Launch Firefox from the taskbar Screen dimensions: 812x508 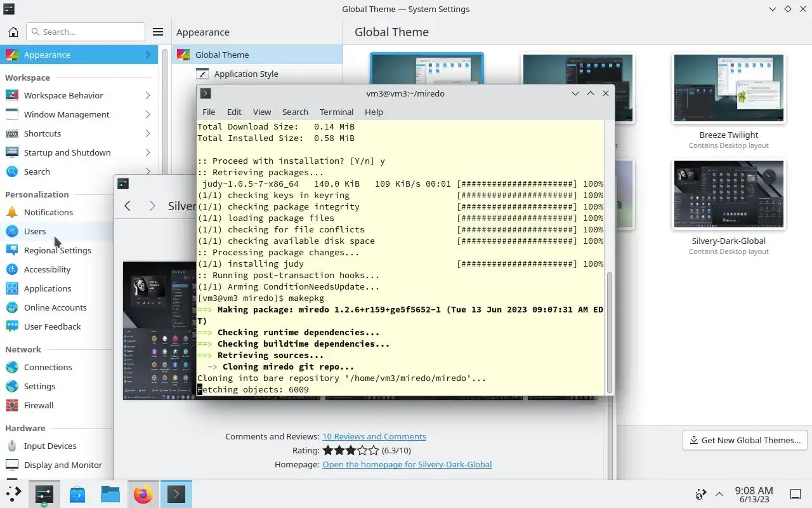point(143,494)
